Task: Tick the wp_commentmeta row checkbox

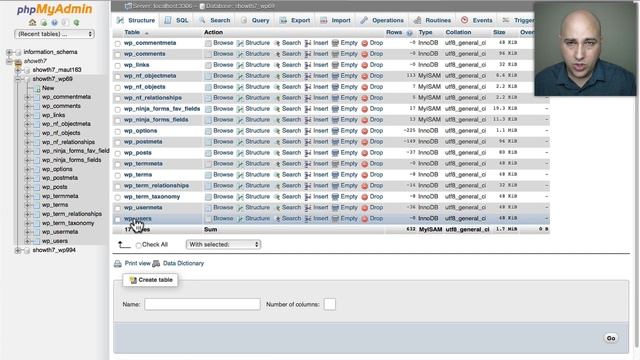Action: click(118, 43)
